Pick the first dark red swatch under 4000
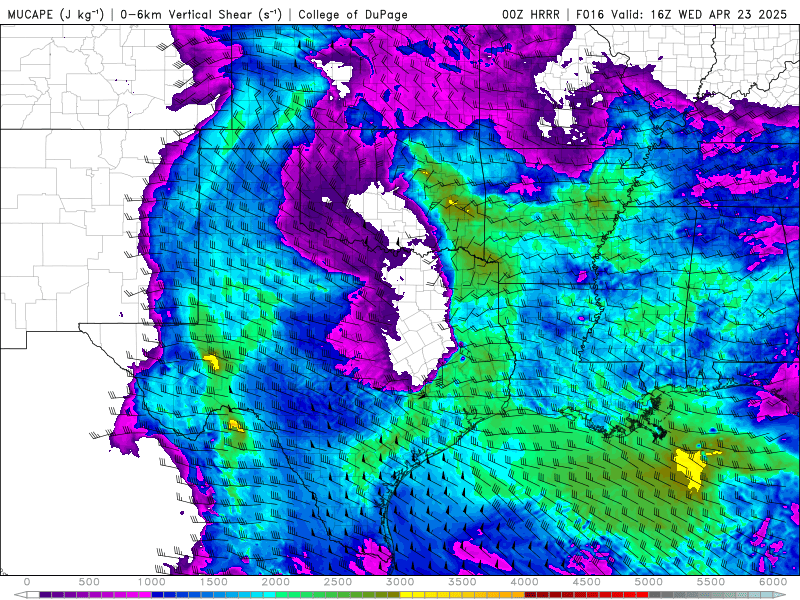The image size is (800, 600). pyautogui.click(x=531, y=594)
